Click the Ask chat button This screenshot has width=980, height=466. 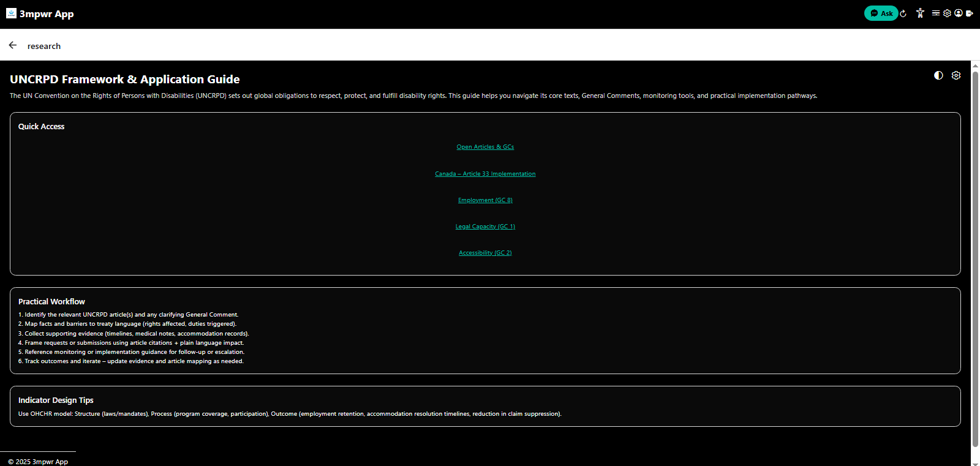pyautogui.click(x=881, y=13)
